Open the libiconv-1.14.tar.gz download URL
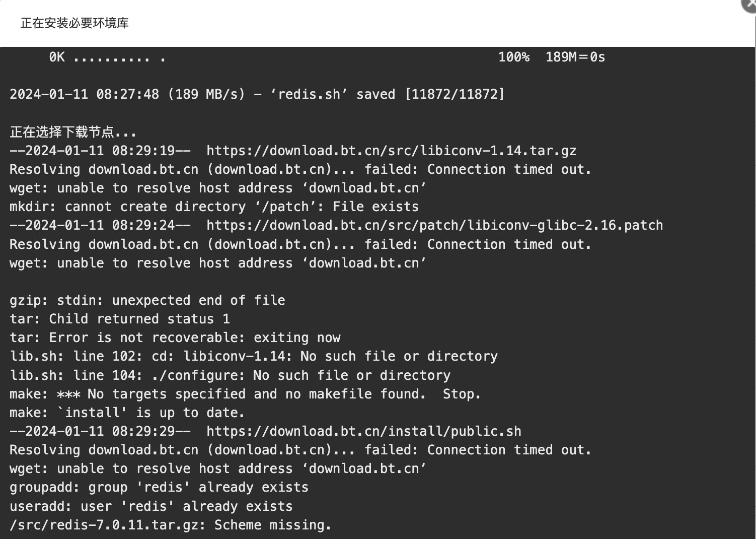 (x=391, y=151)
